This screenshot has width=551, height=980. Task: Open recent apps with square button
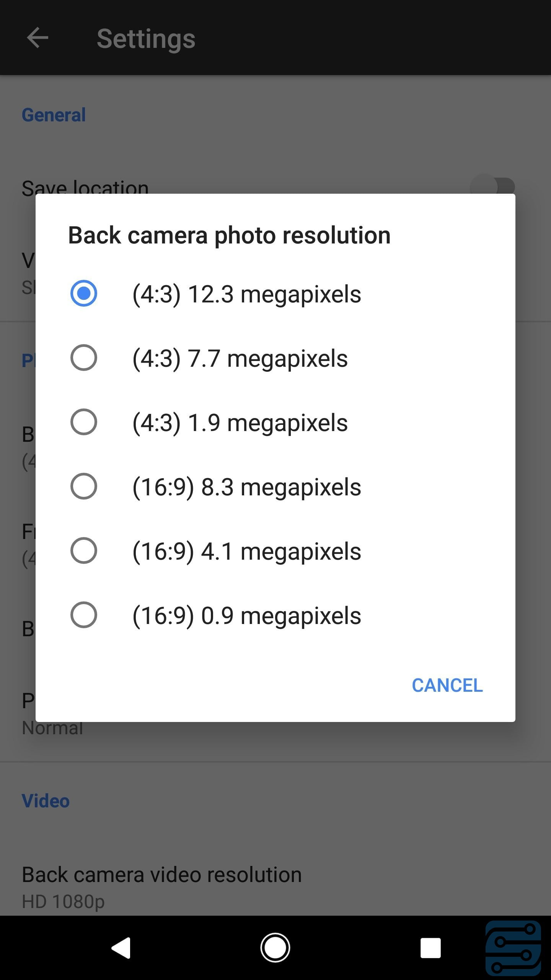click(430, 948)
